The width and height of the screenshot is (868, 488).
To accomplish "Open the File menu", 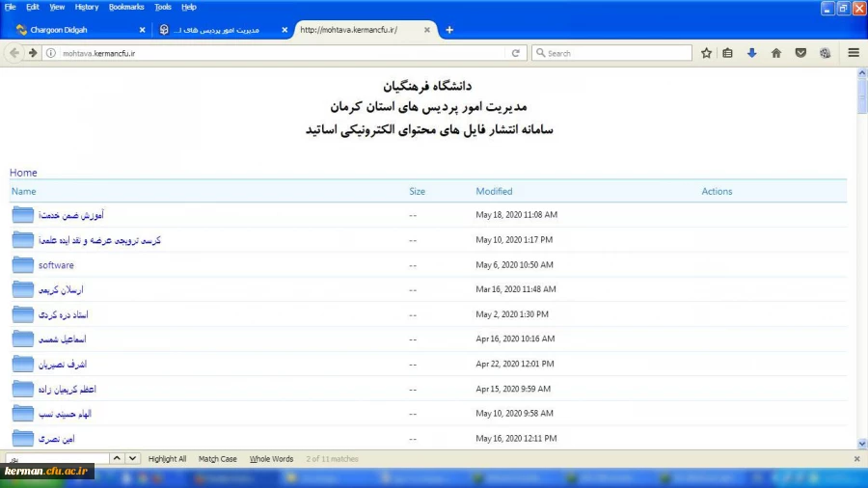I will [x=10, y=7].
